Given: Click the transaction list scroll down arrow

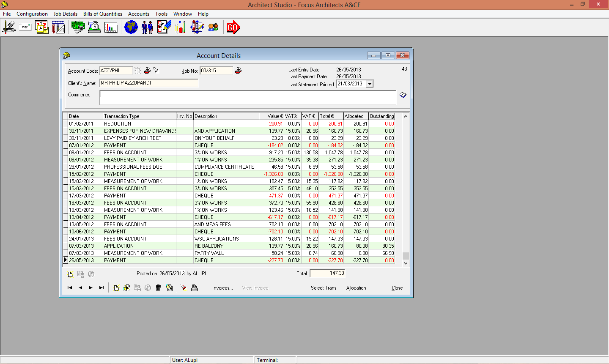Looking at the screenshot, I should [406, 263].
